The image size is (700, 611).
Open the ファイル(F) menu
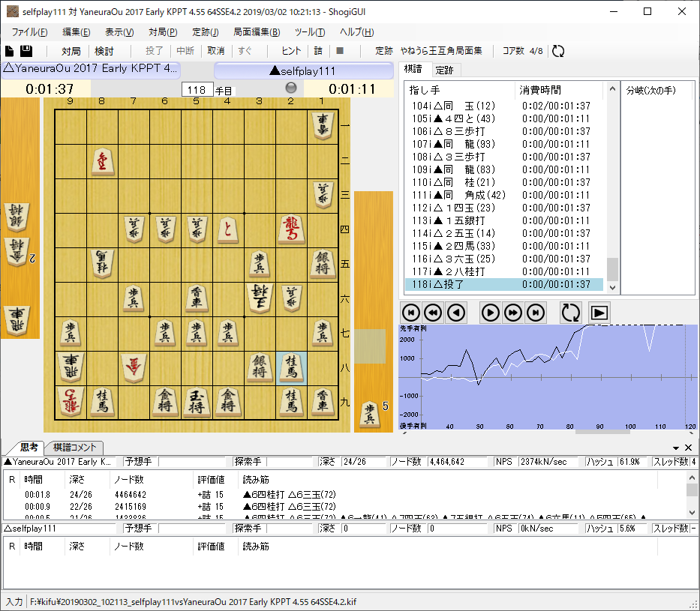point(29,32)
